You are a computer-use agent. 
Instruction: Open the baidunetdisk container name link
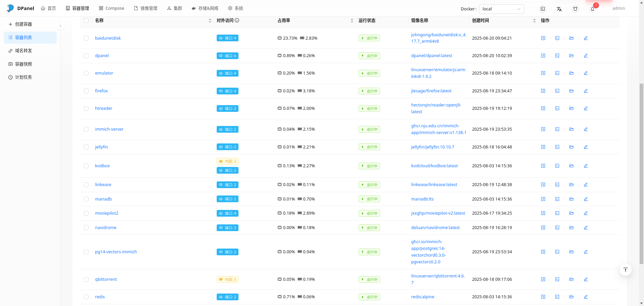click(108, 38)
